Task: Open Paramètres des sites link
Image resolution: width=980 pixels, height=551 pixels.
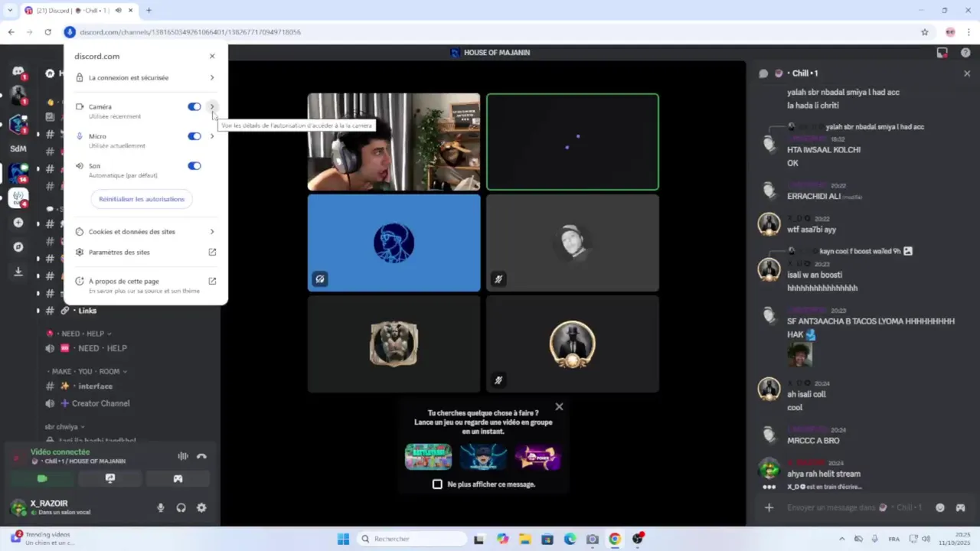Action: pos(145,253)
